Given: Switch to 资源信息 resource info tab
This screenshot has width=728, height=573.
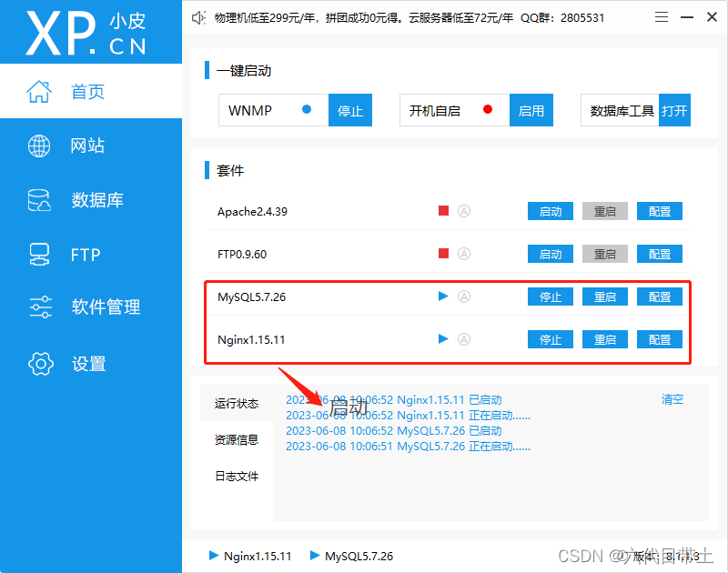Looking at the screenshot, I should pos(237,439).
